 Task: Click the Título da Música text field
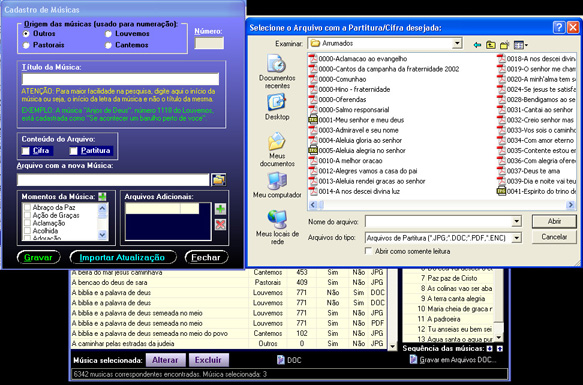[120, 79]
